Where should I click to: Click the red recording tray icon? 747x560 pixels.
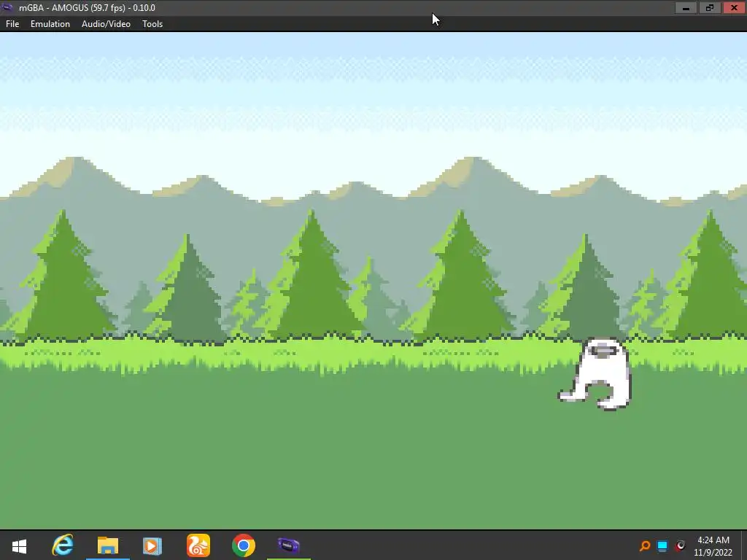(681, 545)
